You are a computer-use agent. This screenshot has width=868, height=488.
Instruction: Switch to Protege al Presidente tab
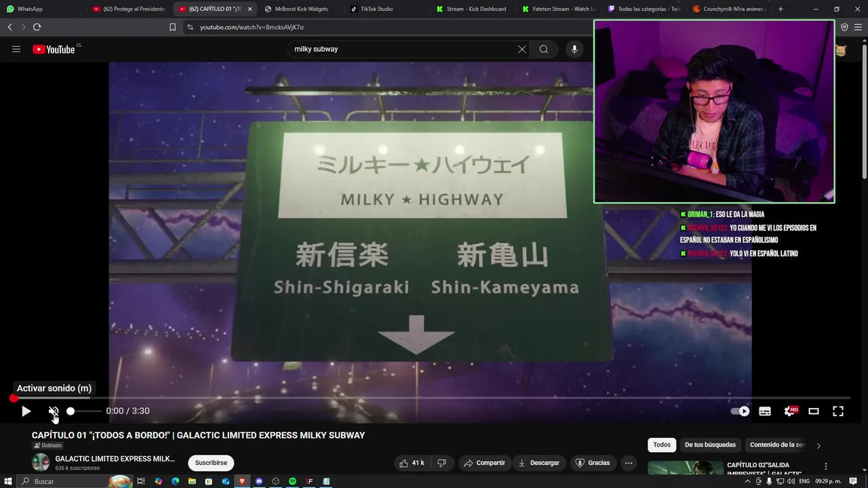129,9
